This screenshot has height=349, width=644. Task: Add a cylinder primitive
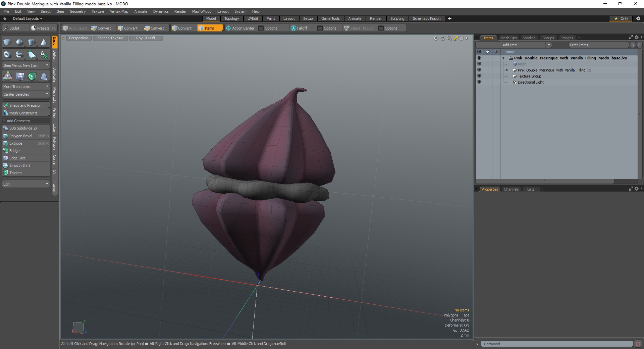click(x=32, y=42)
